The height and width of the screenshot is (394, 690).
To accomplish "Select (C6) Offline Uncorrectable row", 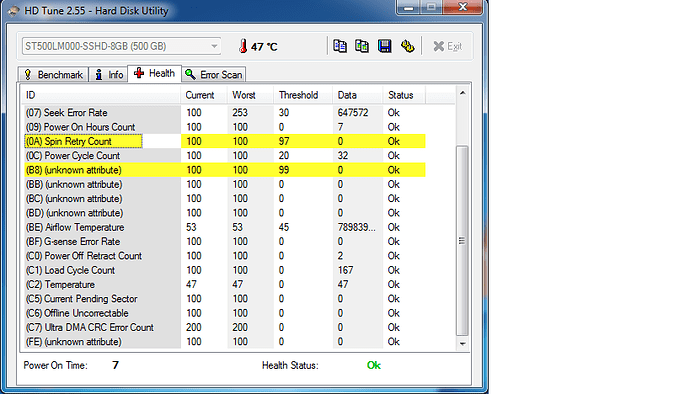I will click(224, 313).
